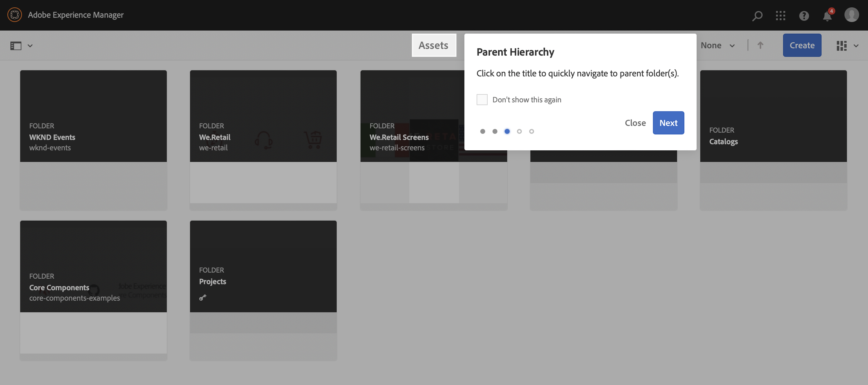Click the Assets breadcrumb title

(433, 45)
